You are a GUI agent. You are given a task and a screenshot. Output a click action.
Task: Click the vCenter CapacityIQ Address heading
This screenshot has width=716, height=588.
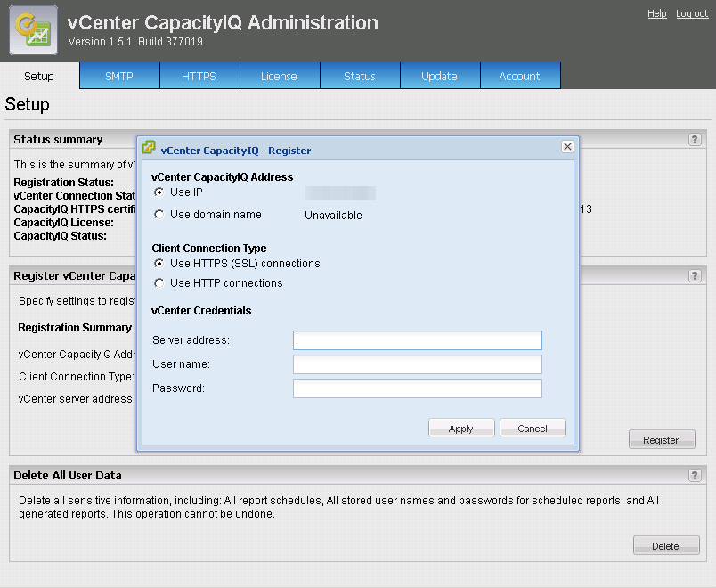[223, 177]
